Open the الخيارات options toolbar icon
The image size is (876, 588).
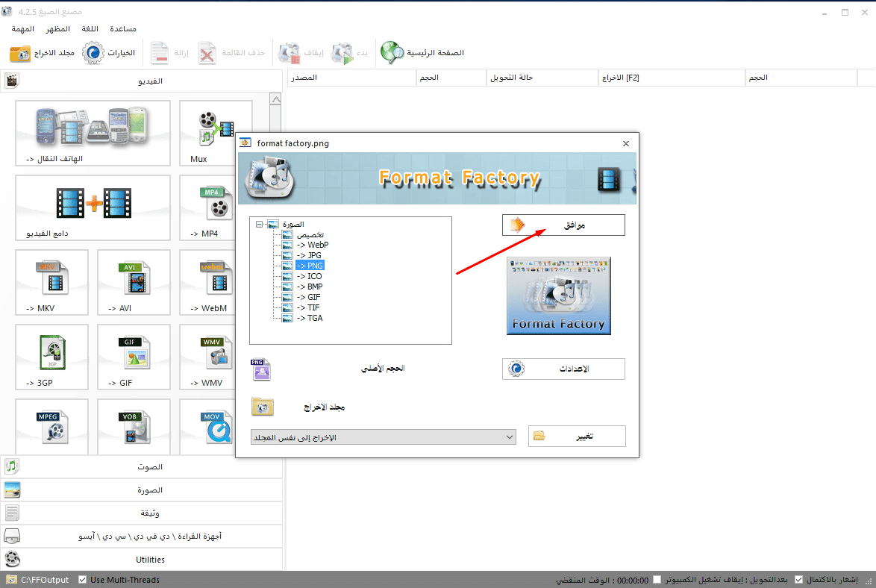(93, 54)
